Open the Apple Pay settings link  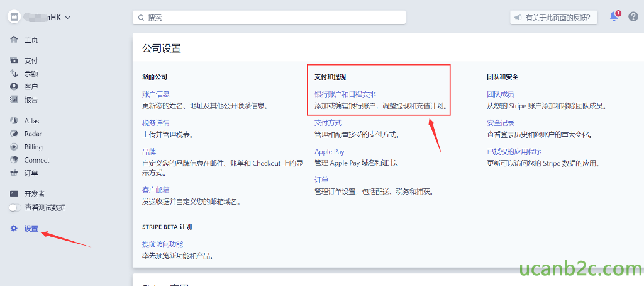330,151
